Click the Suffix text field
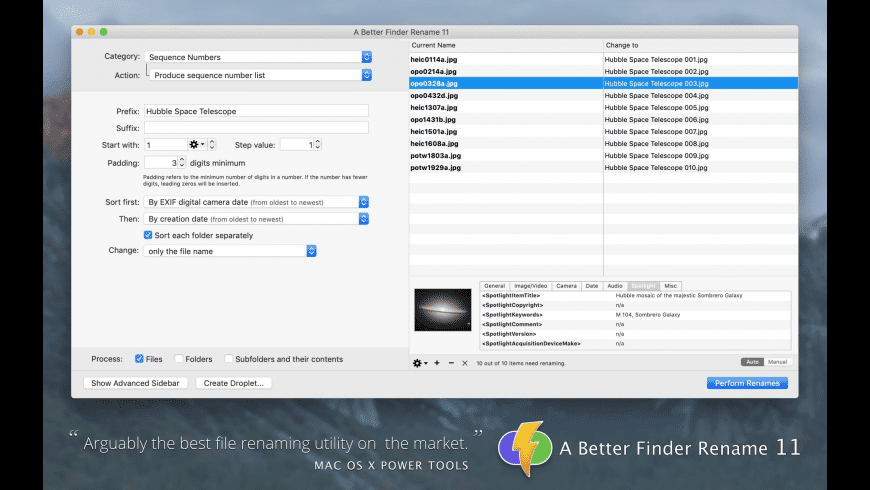 [256, 128]
